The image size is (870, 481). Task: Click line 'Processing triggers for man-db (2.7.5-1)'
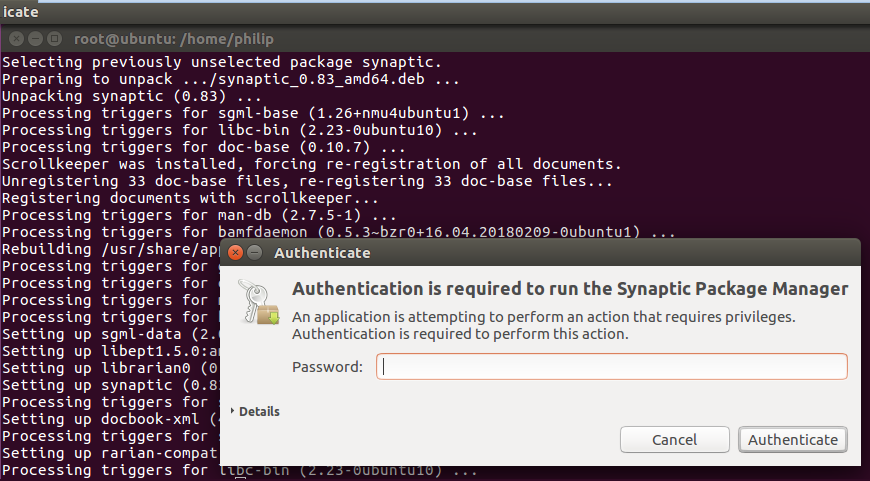tap(199, 215)
